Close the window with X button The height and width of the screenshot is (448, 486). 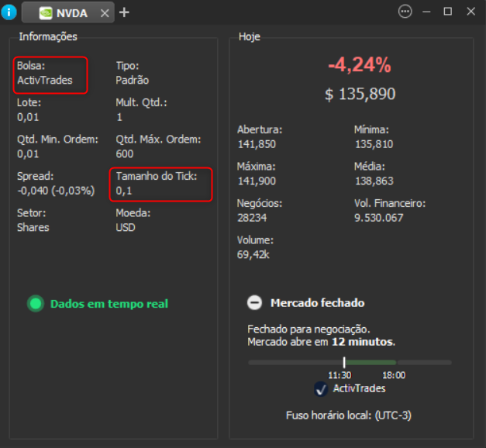(x=469, y=12)
